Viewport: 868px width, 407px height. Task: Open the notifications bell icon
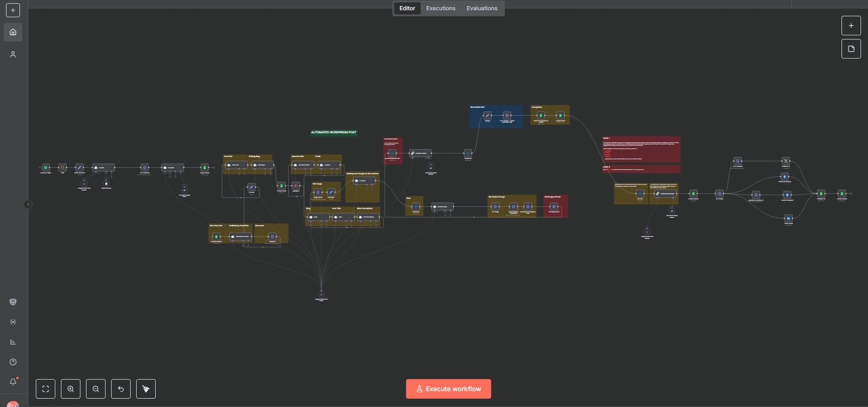point(13,382)
